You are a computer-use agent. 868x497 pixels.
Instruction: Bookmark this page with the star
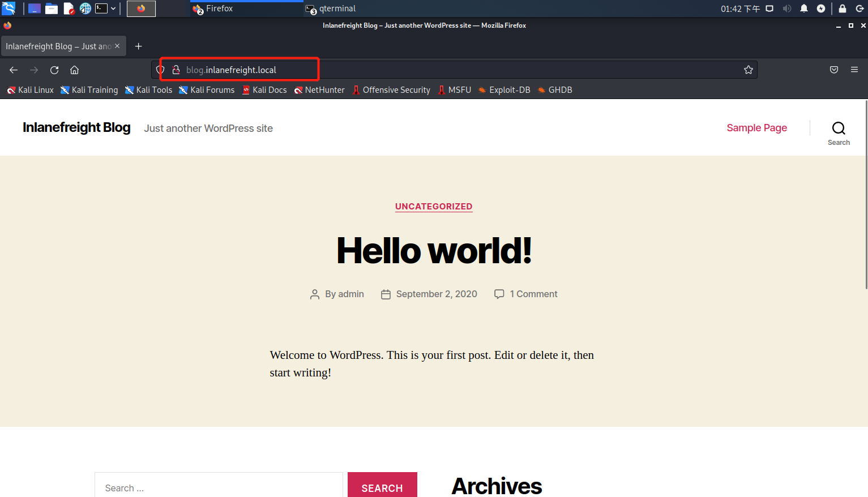[749, 70]
